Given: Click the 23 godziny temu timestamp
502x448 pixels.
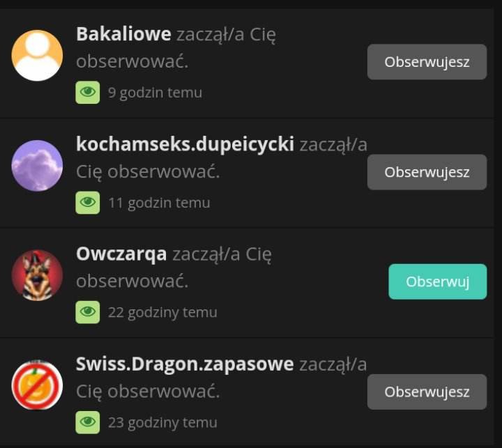Looking at the screenshot, I should 162,423.
